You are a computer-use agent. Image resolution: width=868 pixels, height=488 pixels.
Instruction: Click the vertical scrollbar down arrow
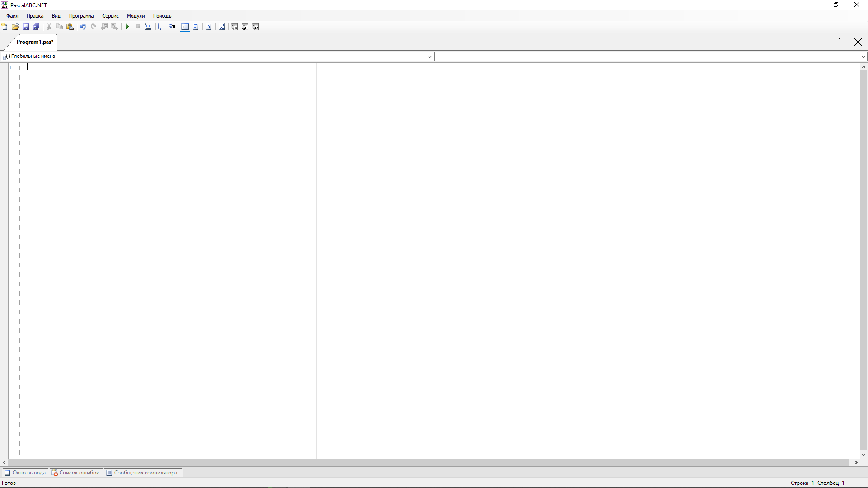(863, 455)
